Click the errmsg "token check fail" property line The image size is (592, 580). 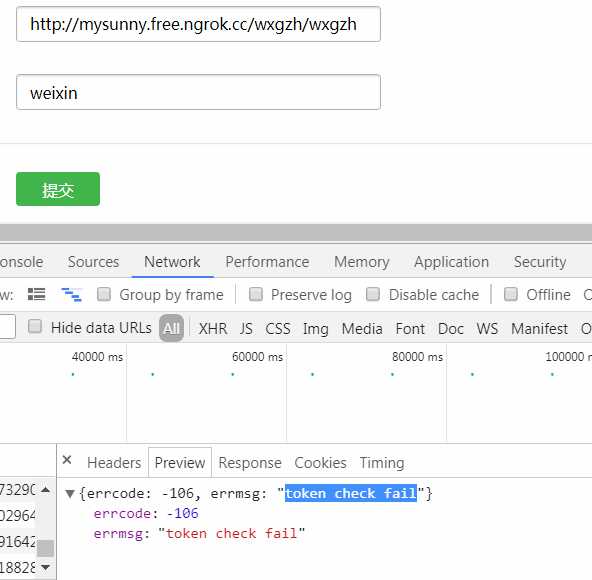[199, 534]
